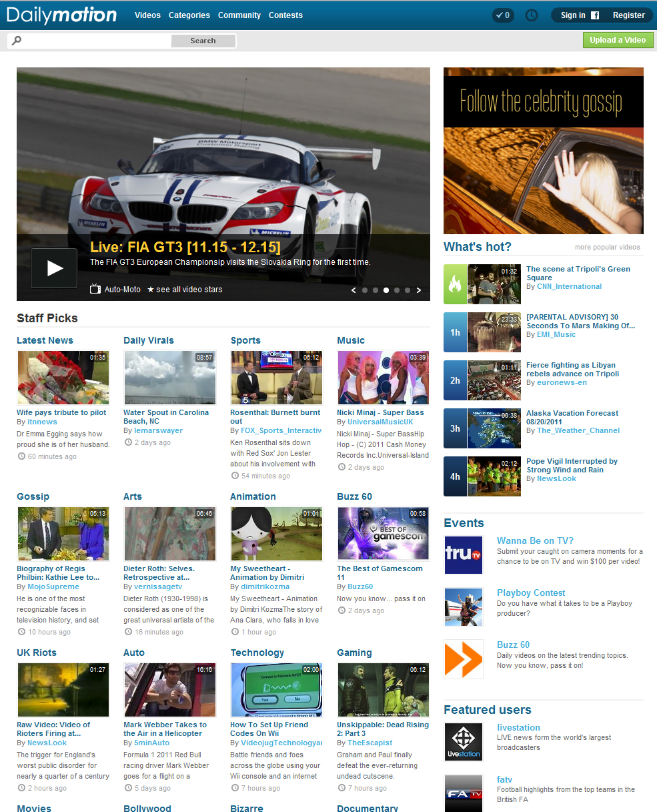657x812 pixels.
Task: Open the Categories menu
Action: tap(189, 15)
